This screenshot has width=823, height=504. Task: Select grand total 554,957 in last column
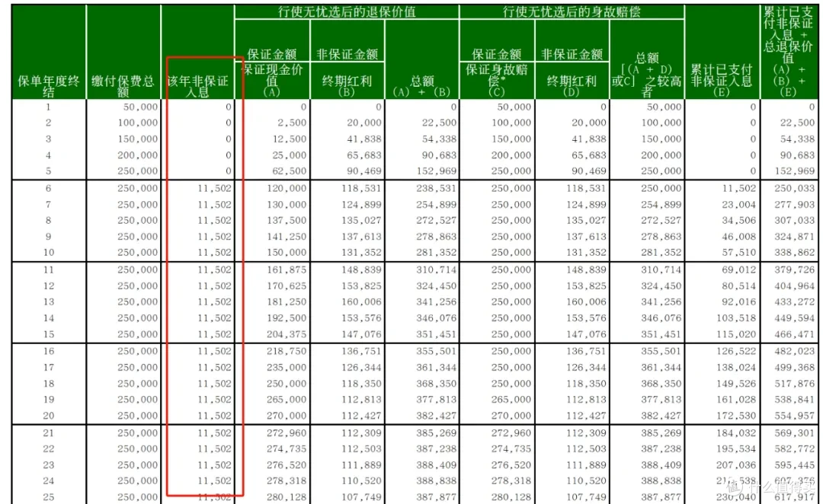tap(795, 416)
